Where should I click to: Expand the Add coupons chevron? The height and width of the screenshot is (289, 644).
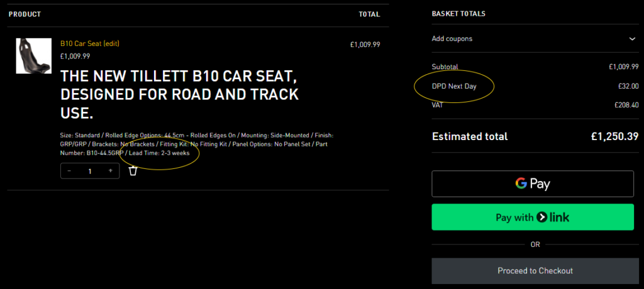(x=632, y=39)
